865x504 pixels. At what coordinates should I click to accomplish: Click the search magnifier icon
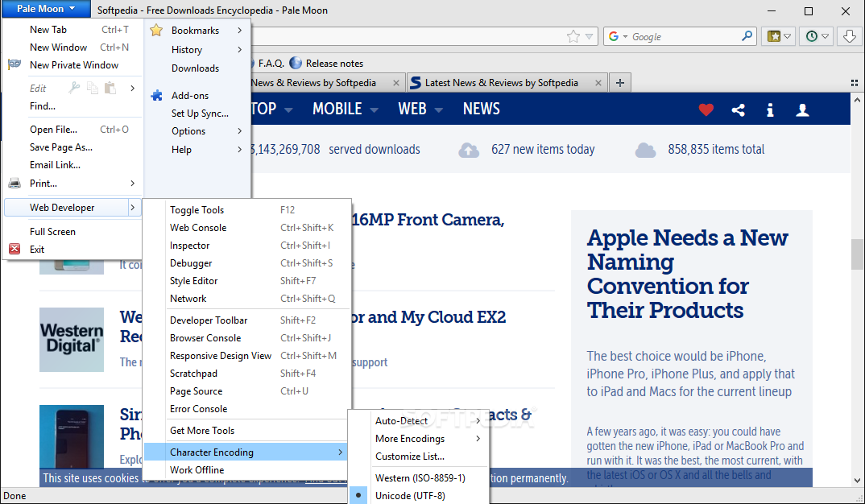click(747, 36)
